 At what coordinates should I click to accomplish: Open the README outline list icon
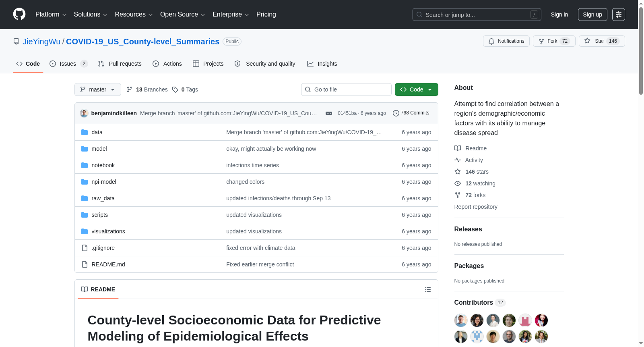pyautogui.click(x=428, y=289)
